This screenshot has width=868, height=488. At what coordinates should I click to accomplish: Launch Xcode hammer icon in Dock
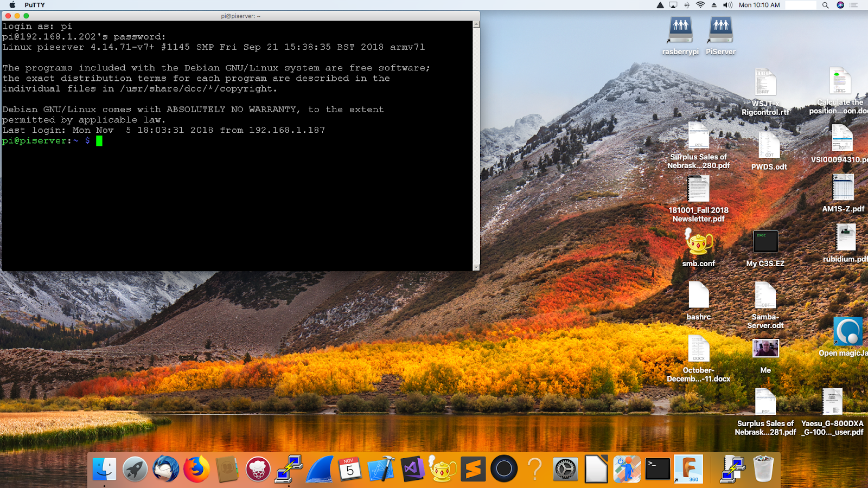(381, 469)
